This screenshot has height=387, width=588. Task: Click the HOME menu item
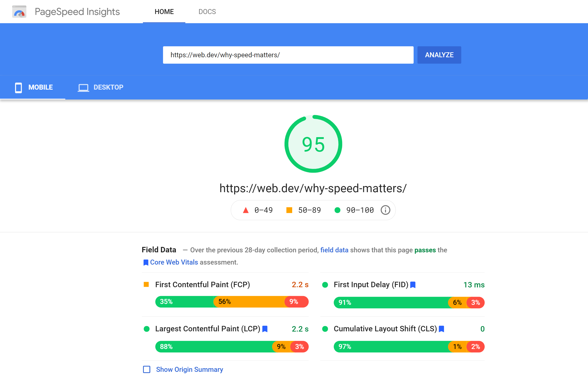[x=164, y=12]
